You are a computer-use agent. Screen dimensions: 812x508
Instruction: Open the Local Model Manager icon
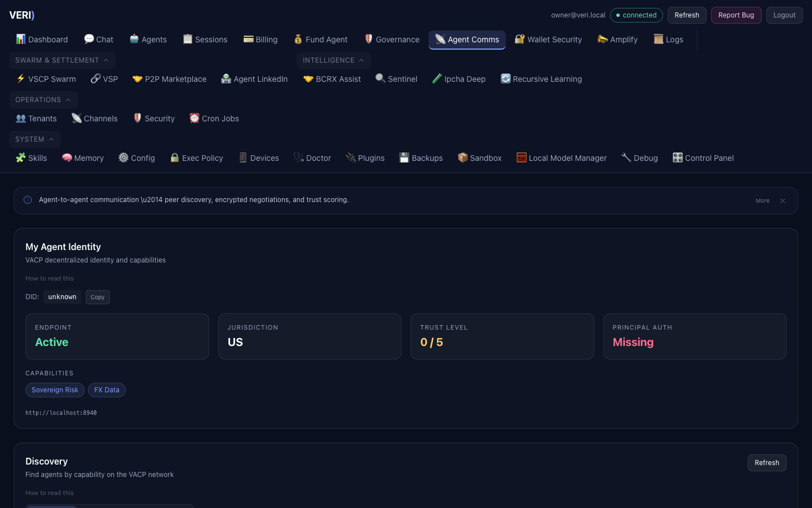[x=522, y=157]
